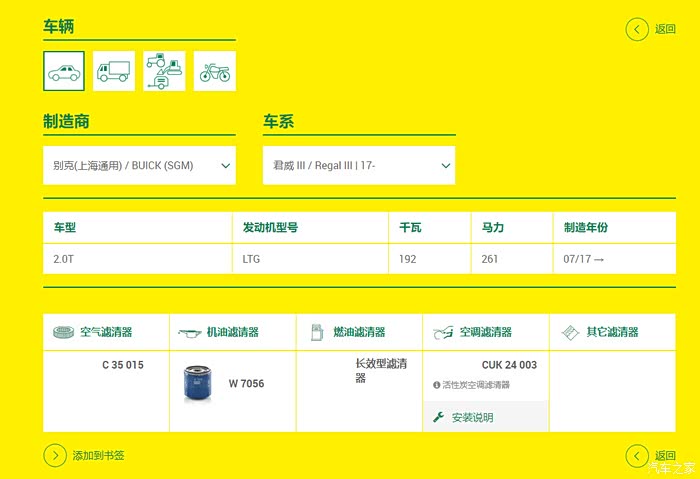Open the 车系 Regal III dropdown
The image size is (700, 479).
coord(358,166)
